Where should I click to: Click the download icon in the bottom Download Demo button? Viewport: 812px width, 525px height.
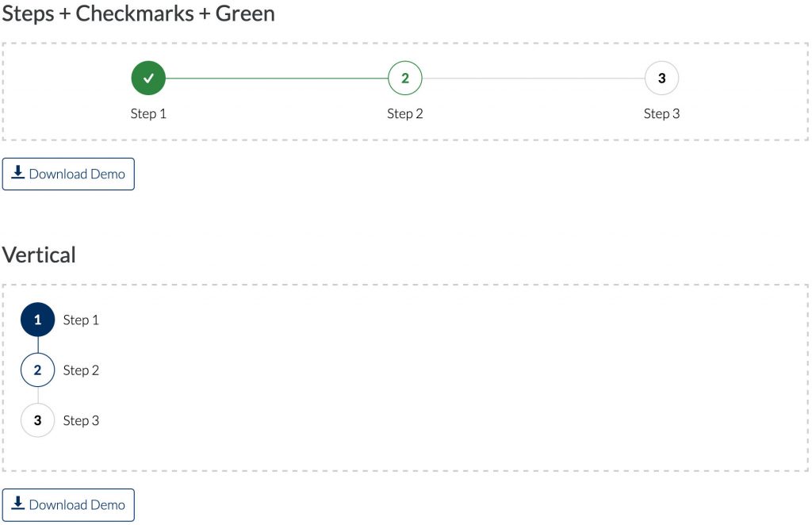point(18,504)
